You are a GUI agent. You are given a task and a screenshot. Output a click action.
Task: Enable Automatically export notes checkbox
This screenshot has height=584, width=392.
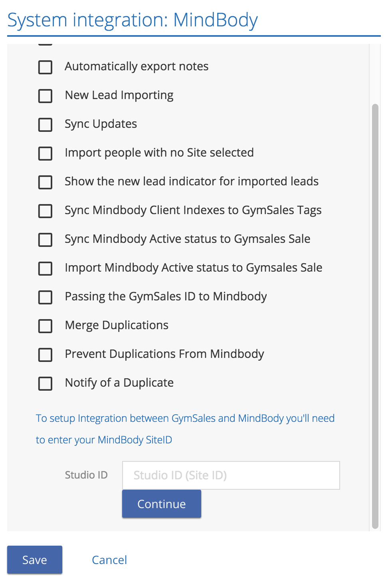(x=45, y=67)
